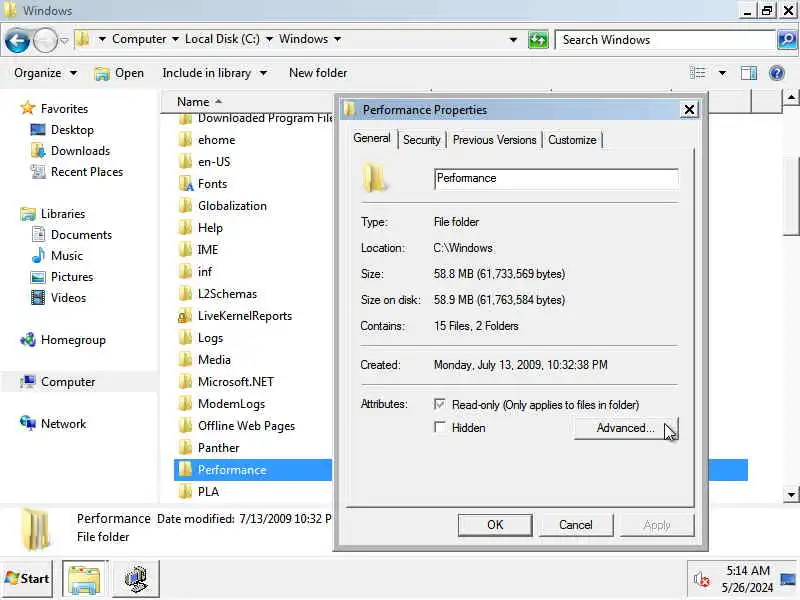Click the file list scroll up arrow
Screen dimensions: 800x600
pos(791,96)
